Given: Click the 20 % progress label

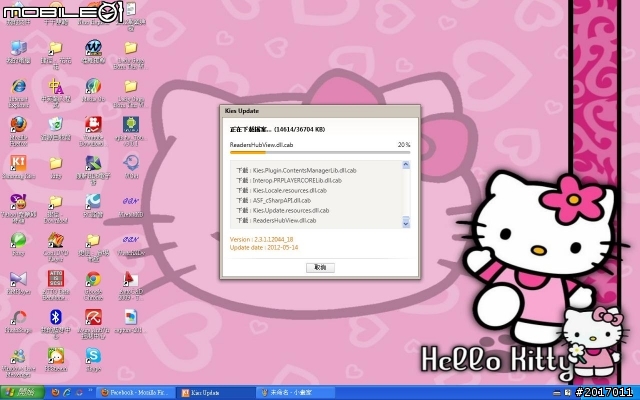Looking at the screenshot, I should 404,145.
